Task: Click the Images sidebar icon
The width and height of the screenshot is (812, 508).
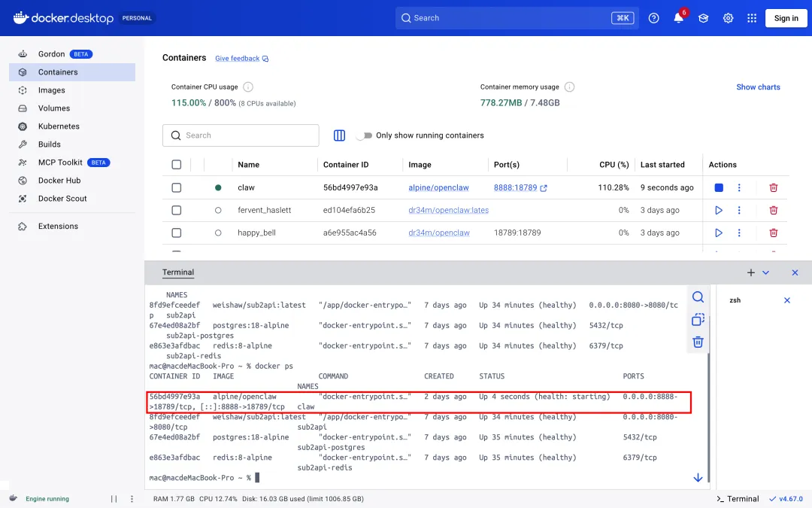Action: pyautogui.click(x=23, y=90)
